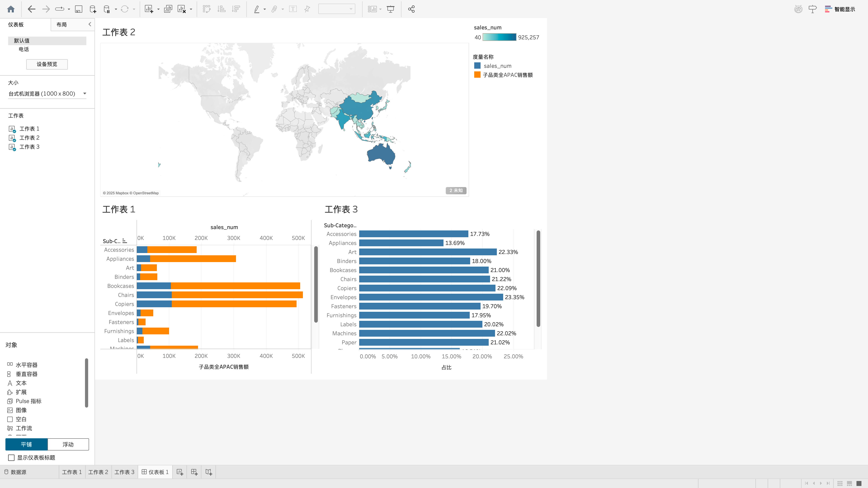Switch to the 布局 tab

tap(62, 25)
